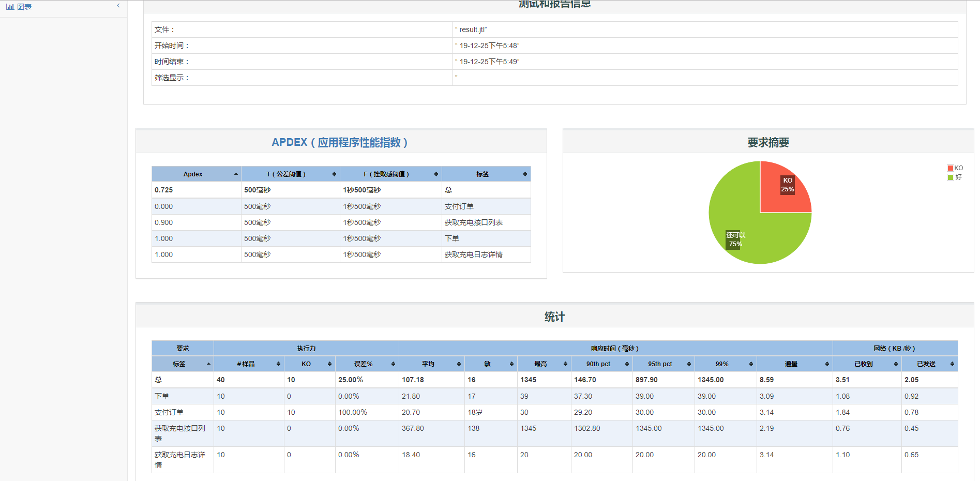980x481 pixels.
Task: Sort statistics by KO column
Action: point(310,364)
